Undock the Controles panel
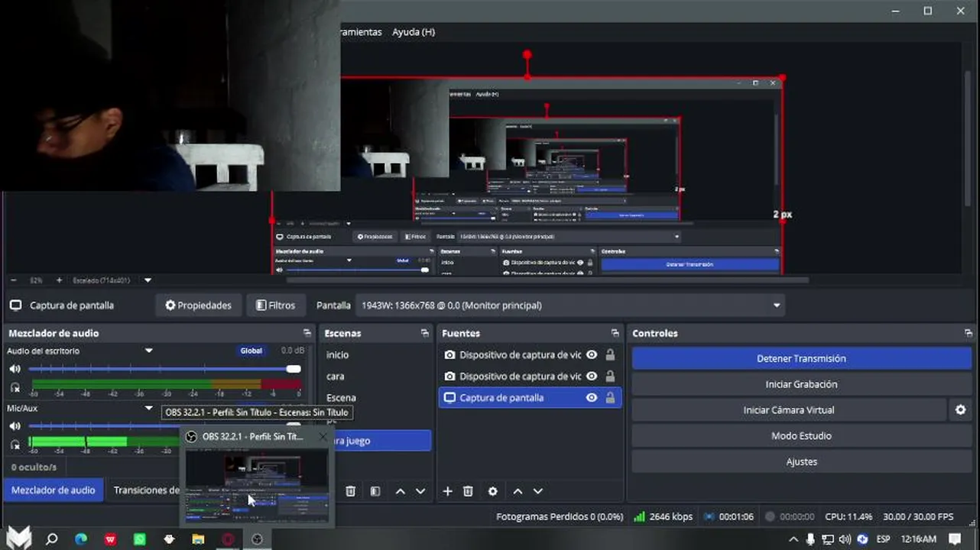 point(969,334)
